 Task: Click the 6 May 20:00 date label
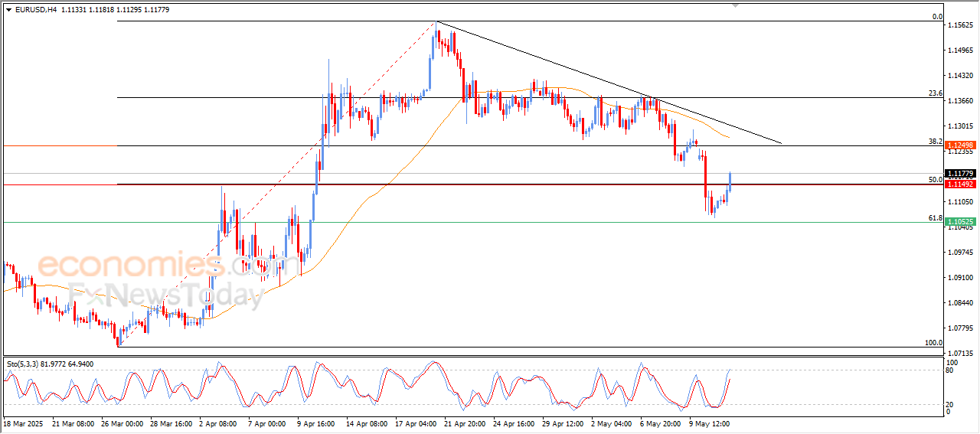click(x=660, y=423)
